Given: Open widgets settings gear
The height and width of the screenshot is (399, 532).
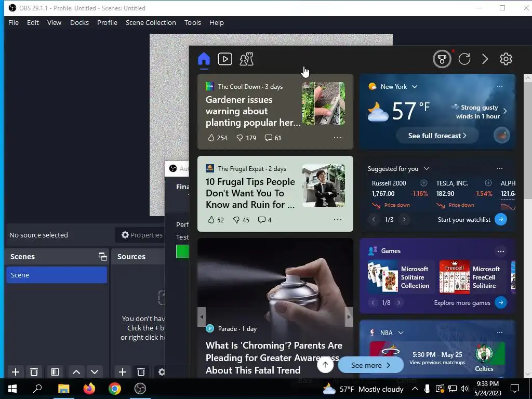Looking at the screenshot, I should coord(506,59).
